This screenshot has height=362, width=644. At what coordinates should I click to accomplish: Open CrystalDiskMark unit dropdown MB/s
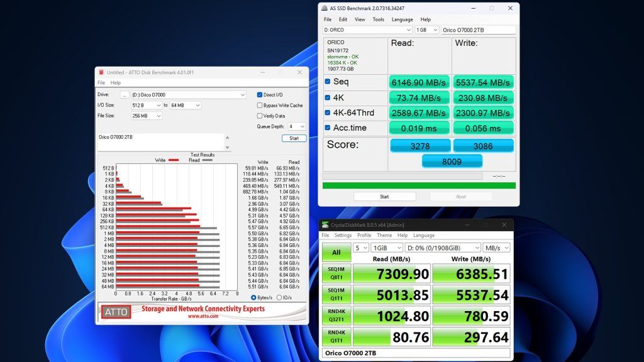(497, 248)
